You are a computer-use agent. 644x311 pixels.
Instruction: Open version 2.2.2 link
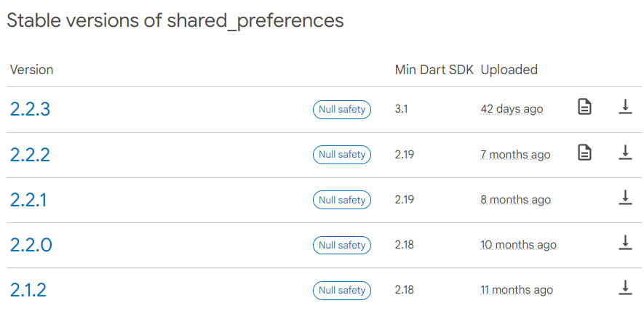(30, 155)
